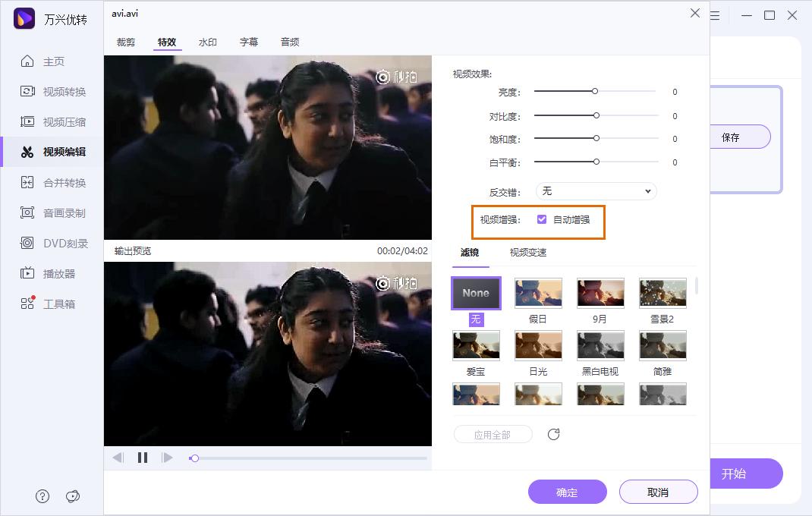Apply the 黑白电视 filter thumbnail

click(600, 345)
